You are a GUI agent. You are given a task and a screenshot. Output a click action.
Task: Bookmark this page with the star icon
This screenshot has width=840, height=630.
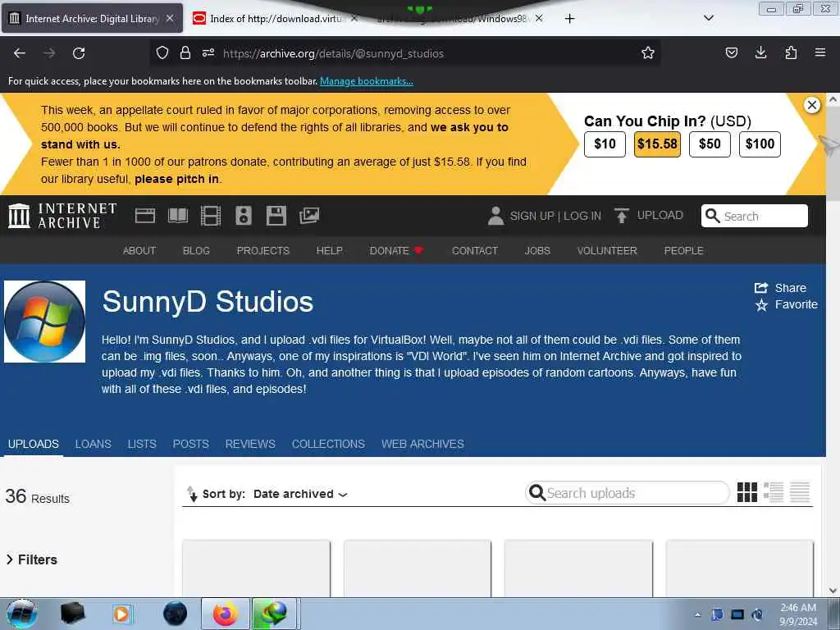pos(648,52)
